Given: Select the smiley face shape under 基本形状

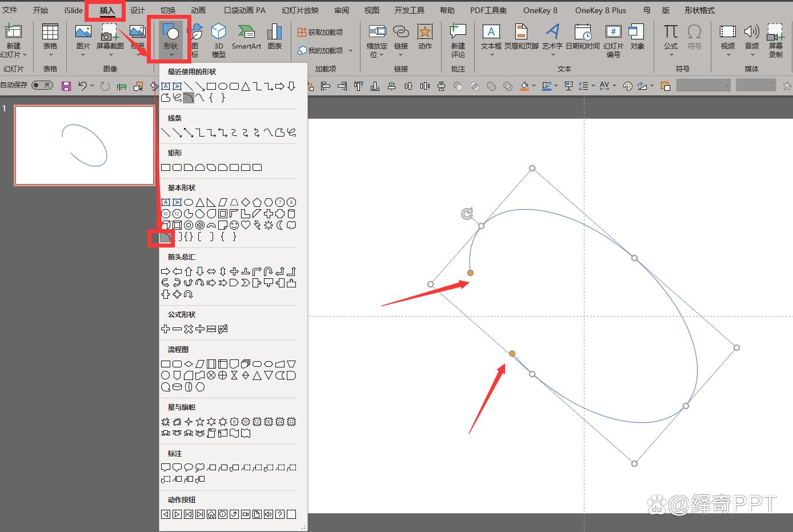Looking at the screenshot, I should click(x=234, y=225).
